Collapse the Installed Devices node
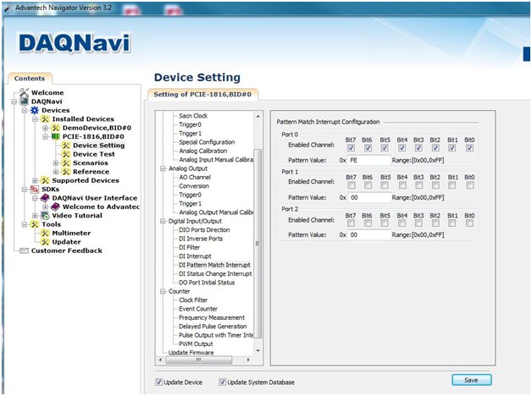This screenshot has height=396, width=532. [x=35, y=119]
